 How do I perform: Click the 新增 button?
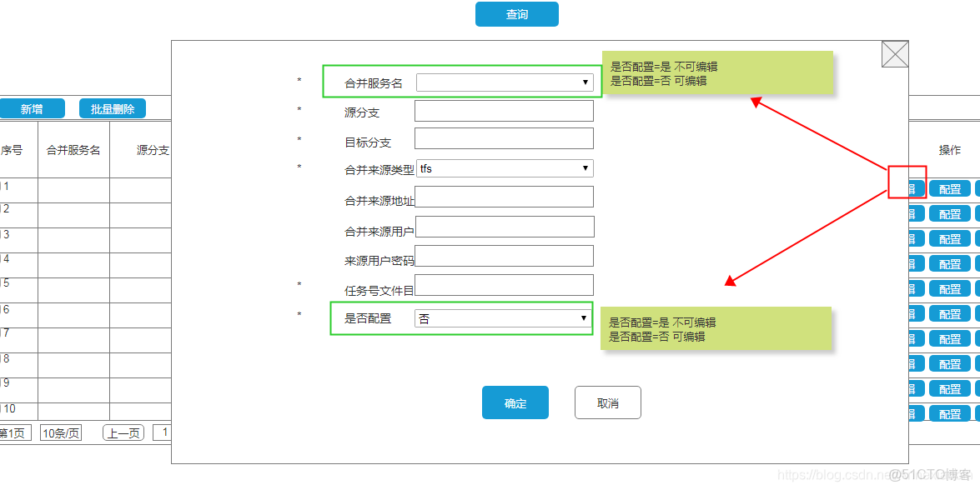pyautogui.click(x=33, y=107)
